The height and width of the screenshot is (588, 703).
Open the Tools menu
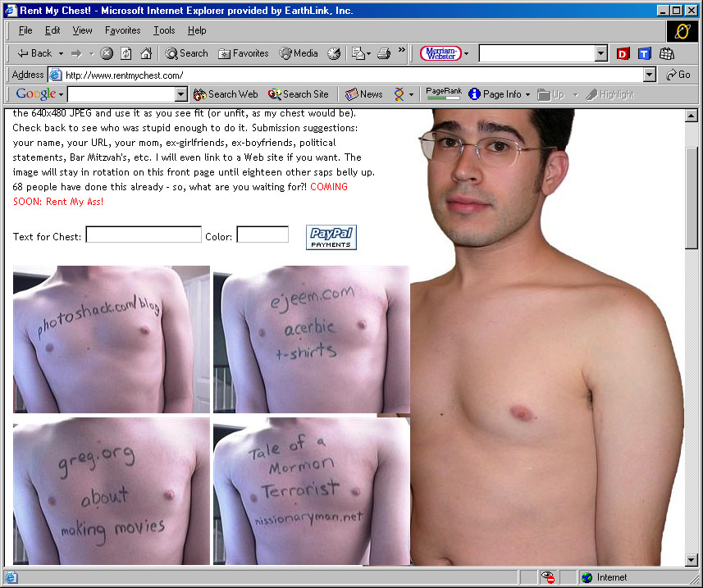pyautogui.click(x=164, y=30)
